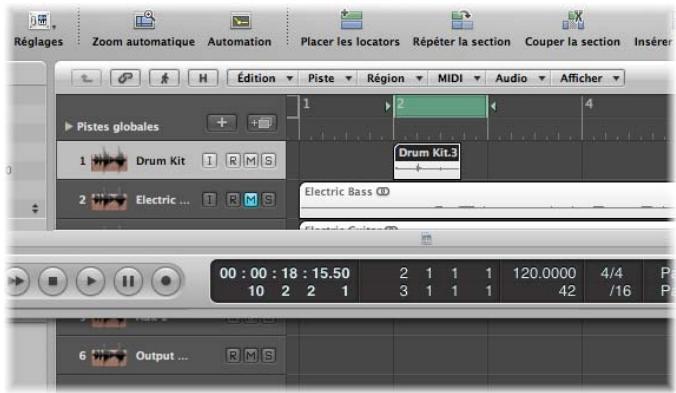676x393 pixels.
Task: Click Répéter la section icon
Action: tap(462, 20)
